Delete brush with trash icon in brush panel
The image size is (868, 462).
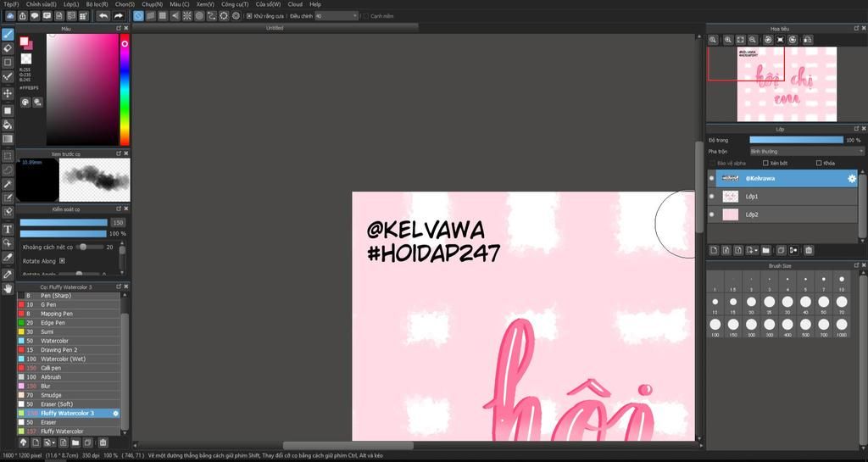pyautogui.click(x=103, y=443)
